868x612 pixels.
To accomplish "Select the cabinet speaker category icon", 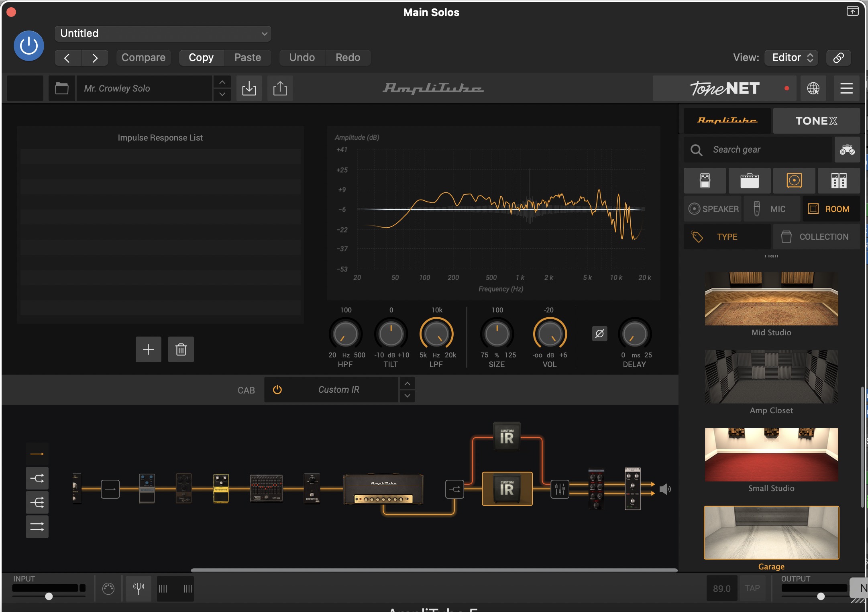I will [794, 181].
